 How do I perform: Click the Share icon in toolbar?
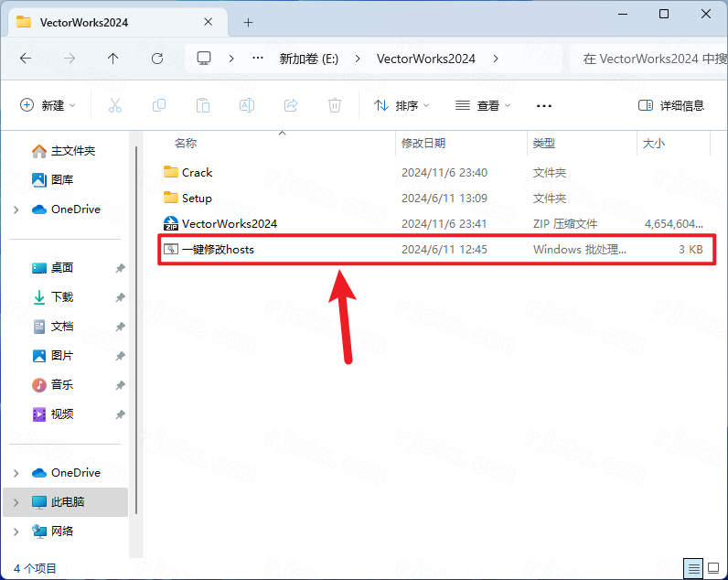pos(291,105)
